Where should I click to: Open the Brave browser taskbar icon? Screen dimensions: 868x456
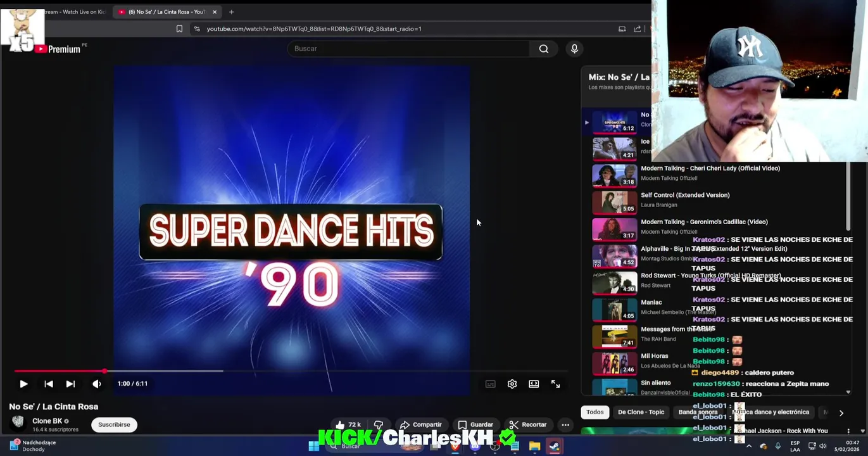click(455, 446)
